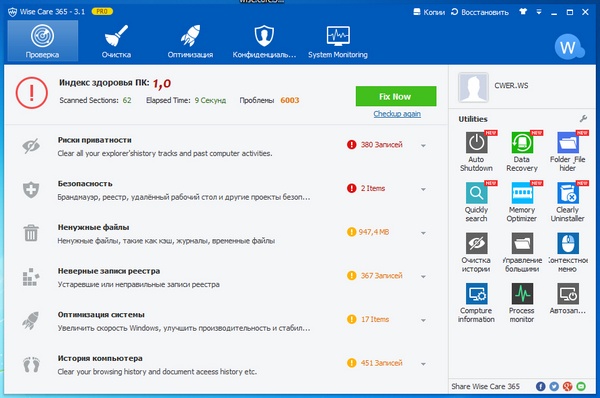Open the title bar dropdown menu arrow
Screen dimensions: 600x398
539,12
